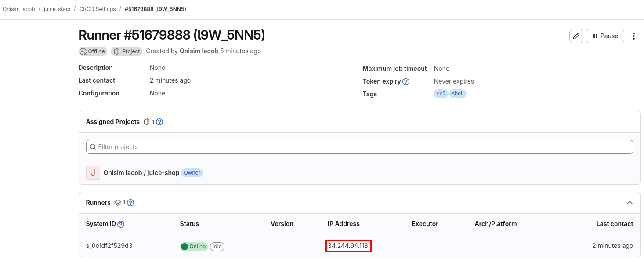Pause the runner

click(x=605, y=36)
